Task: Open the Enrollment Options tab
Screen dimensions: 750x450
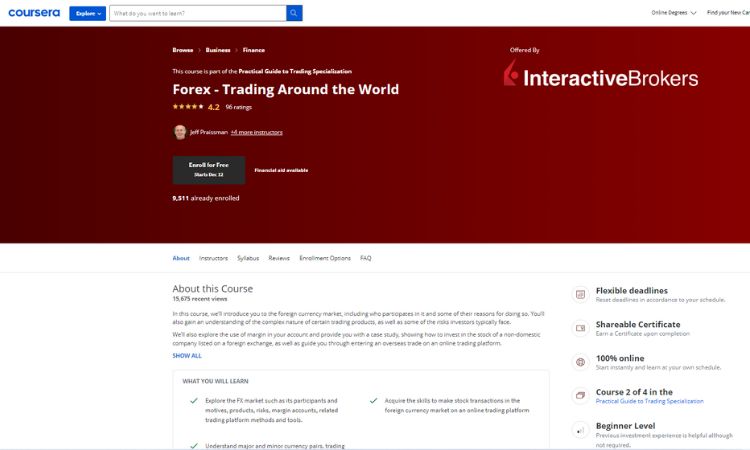Action: [325, 258]
